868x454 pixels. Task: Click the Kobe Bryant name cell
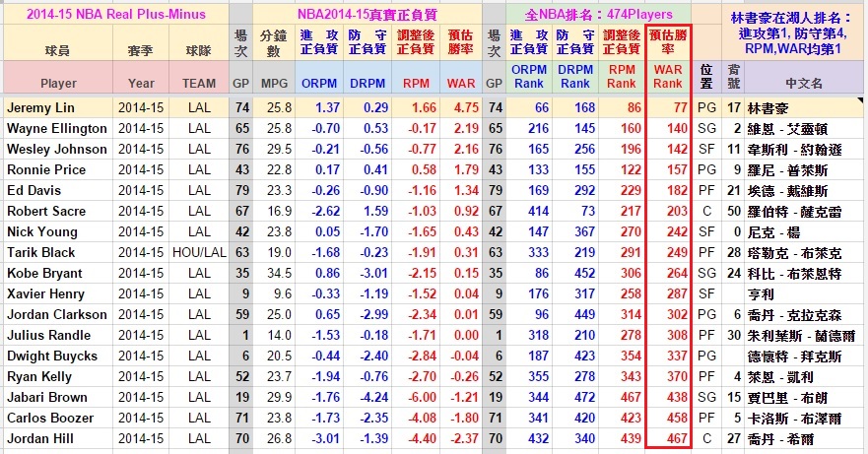(57, 273)
